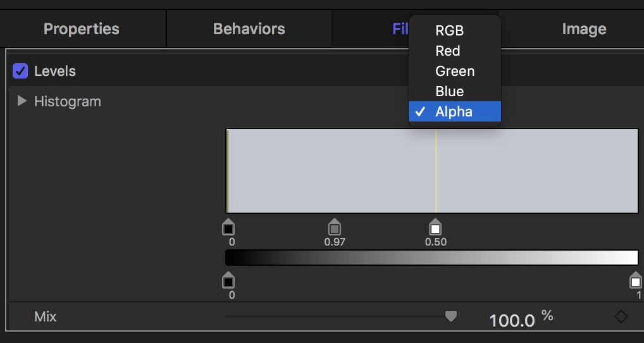Choose Red channel in popup menu
The height and width of the screenshot is (343, 644).
448,51
